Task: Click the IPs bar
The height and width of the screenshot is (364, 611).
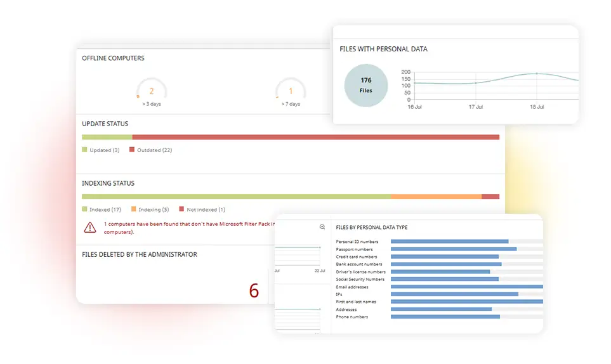Action: 454,294
